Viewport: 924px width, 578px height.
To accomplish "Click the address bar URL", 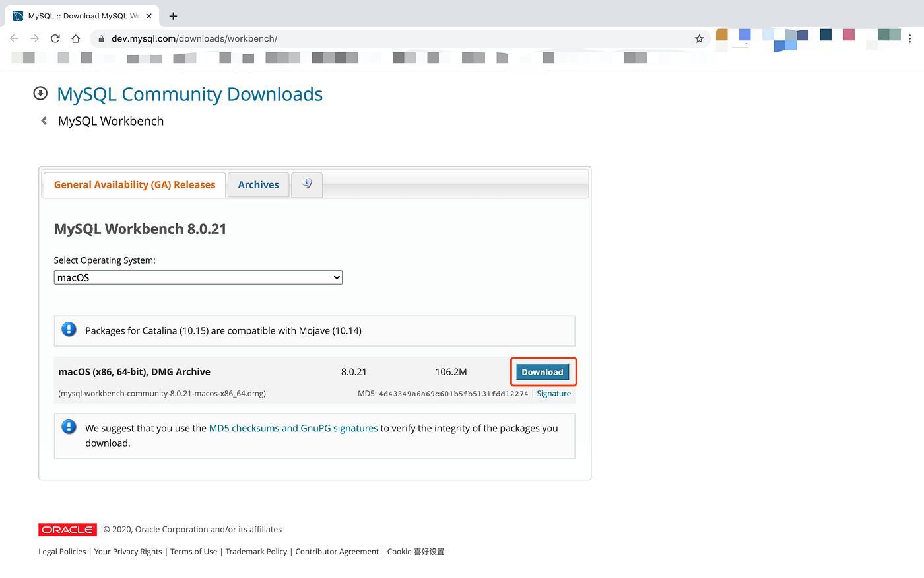I will click(x=194, y=39).
